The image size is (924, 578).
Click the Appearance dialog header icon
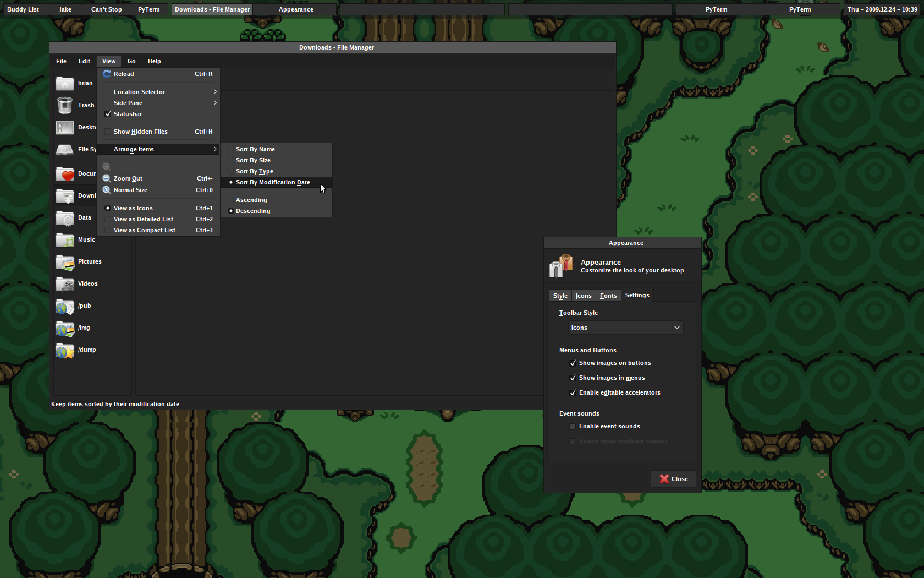click(561, 266)
